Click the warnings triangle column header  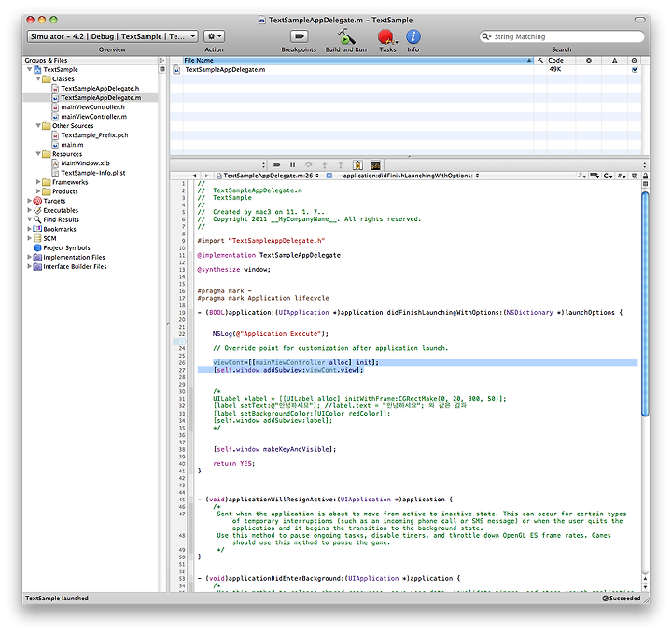click(x=614, y=61)
